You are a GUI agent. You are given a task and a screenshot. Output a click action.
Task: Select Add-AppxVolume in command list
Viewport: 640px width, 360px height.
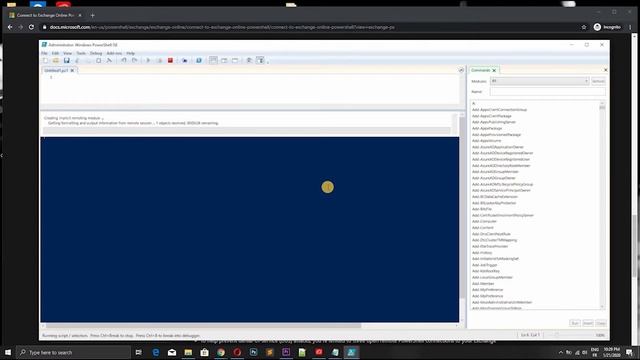pyautogui.click(x=486, y=141)
